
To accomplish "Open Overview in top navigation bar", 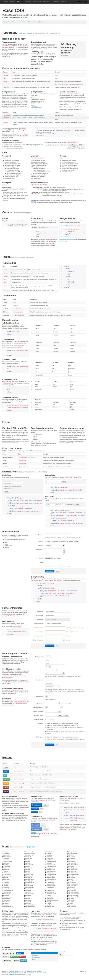I will [x=5, y=2].
